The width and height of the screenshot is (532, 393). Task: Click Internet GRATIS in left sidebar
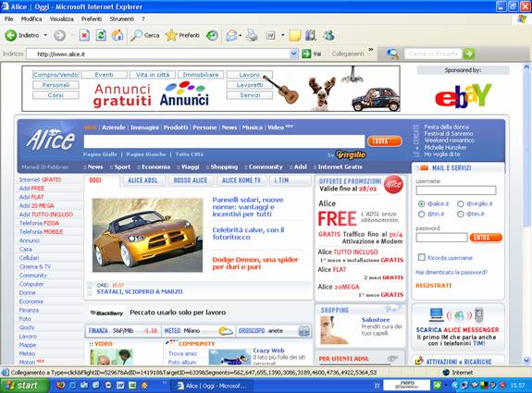(x=40, y=179)
